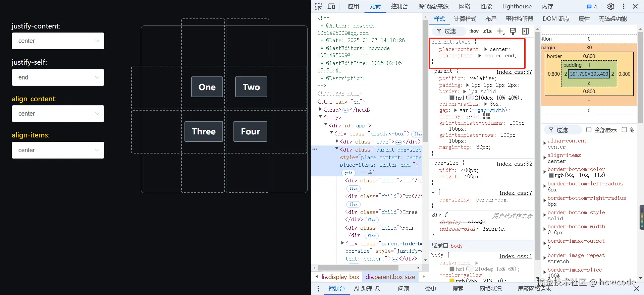The height and width of the screenshot is (295, 644).
Task: Click the One grid item
Action: click(x=207, y=87)
